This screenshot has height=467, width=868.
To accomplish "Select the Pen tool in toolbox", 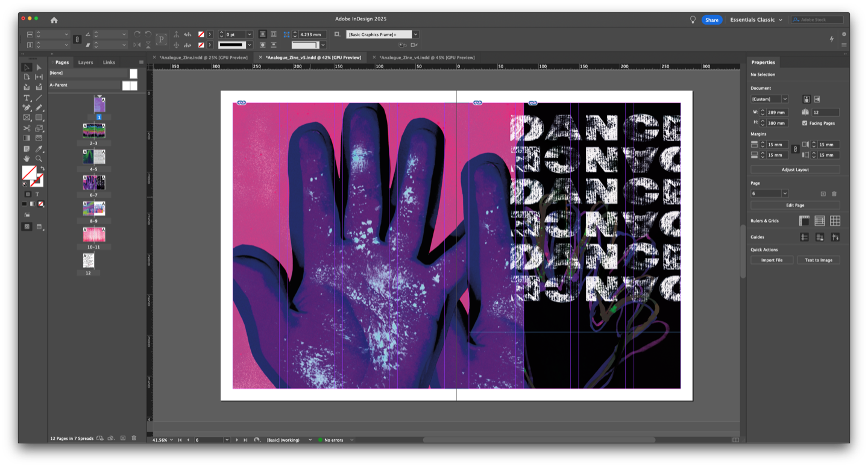I will click(27, 108).
